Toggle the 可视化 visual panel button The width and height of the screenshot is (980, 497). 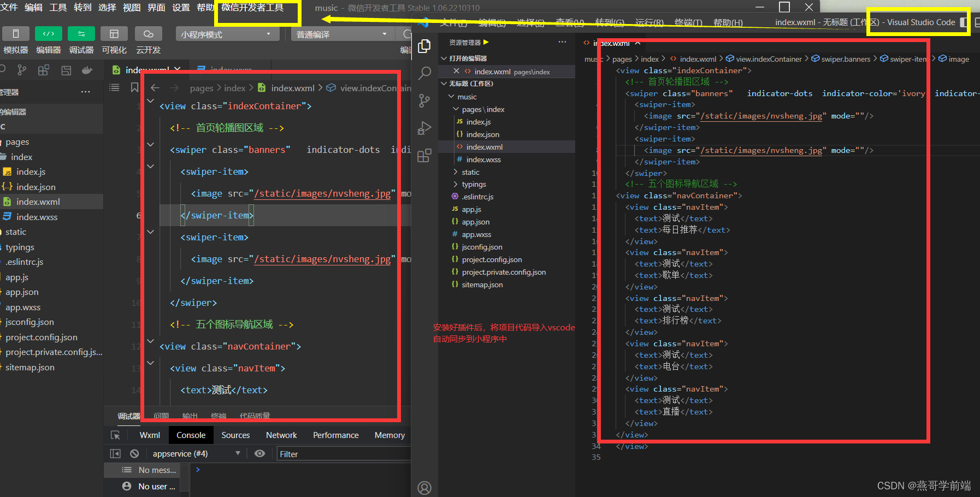pyautogui.click(x=114, y=34)
